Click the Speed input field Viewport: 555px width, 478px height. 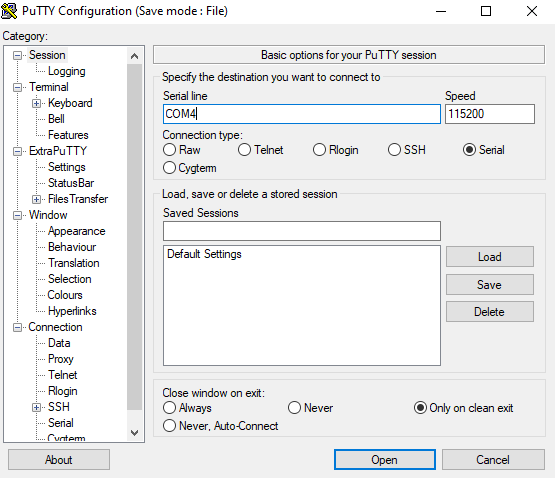(x=490, y=114)
